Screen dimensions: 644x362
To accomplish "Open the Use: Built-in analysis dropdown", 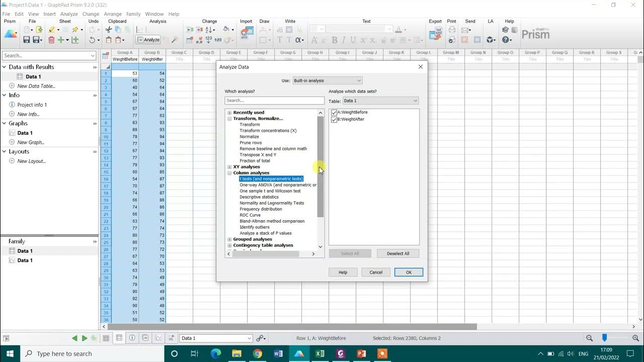I will point(328,80).
